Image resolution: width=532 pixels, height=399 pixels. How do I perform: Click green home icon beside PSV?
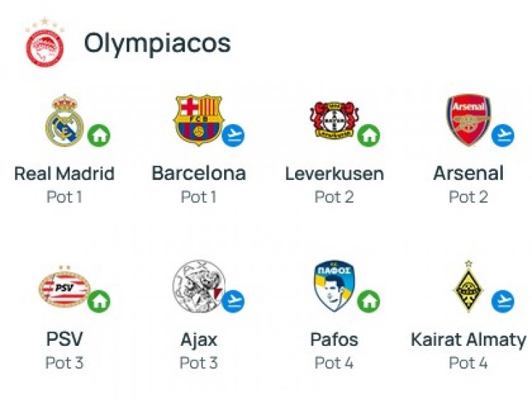coord(99,300)
